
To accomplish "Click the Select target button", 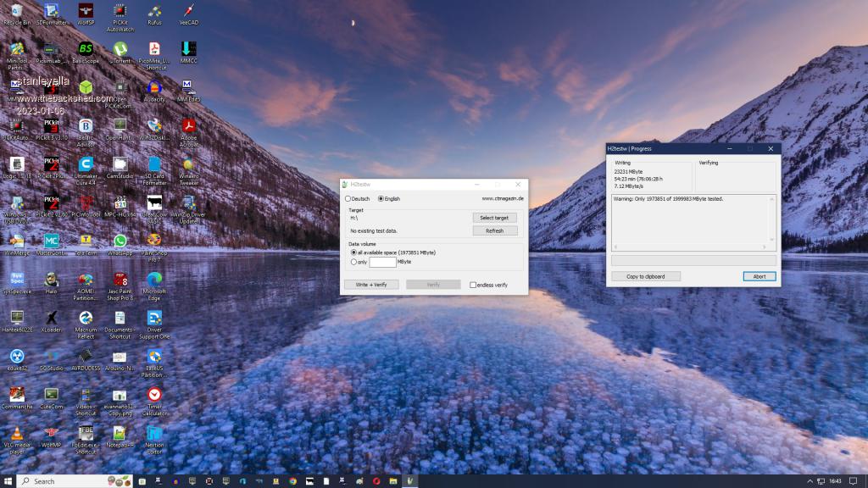I will click(x=494, y=218).
